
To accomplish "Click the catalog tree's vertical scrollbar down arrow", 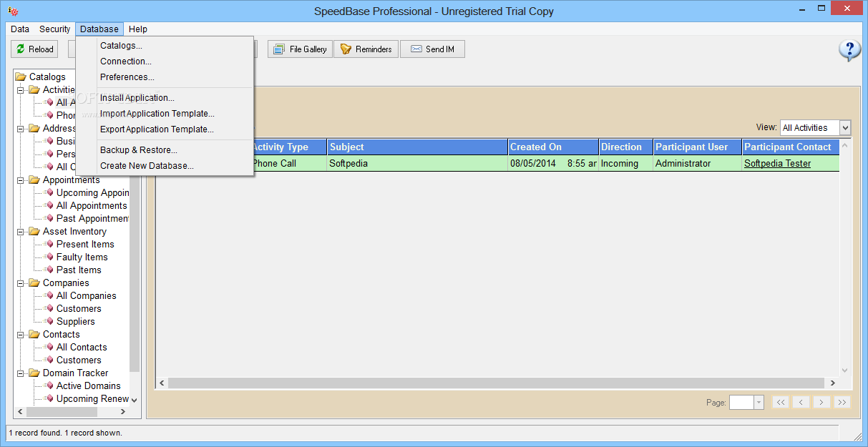I will coord(135,400).
